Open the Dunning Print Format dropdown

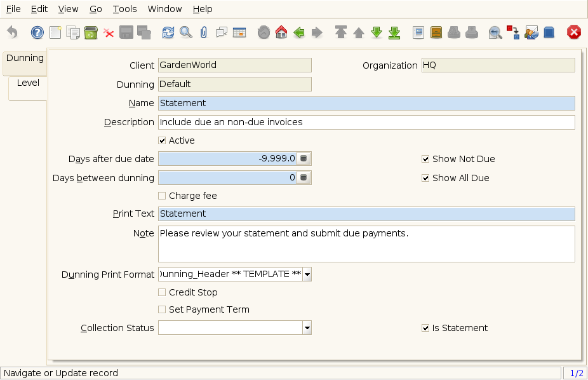pyautogui.click(x=307, y=275)
